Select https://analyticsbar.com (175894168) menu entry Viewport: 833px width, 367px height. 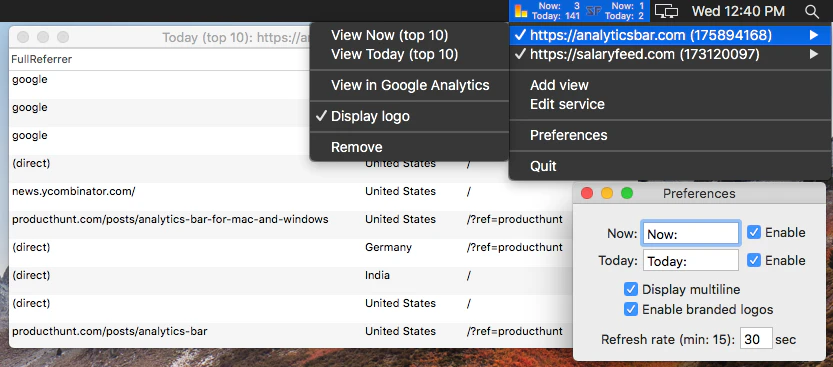point(670,36)
